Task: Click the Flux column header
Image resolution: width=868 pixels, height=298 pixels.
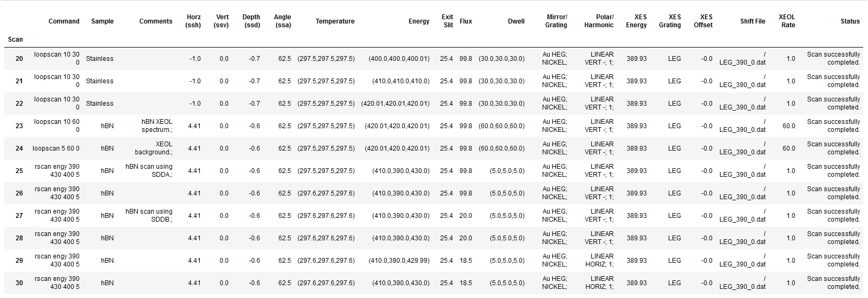Action: click(x=466, y=21)
